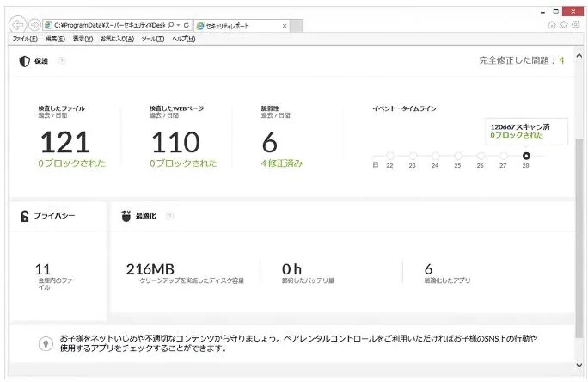This screenshot has height=382, width=588.
Task: Click the vertical scrollbar thumb
Action: (579, 237)
